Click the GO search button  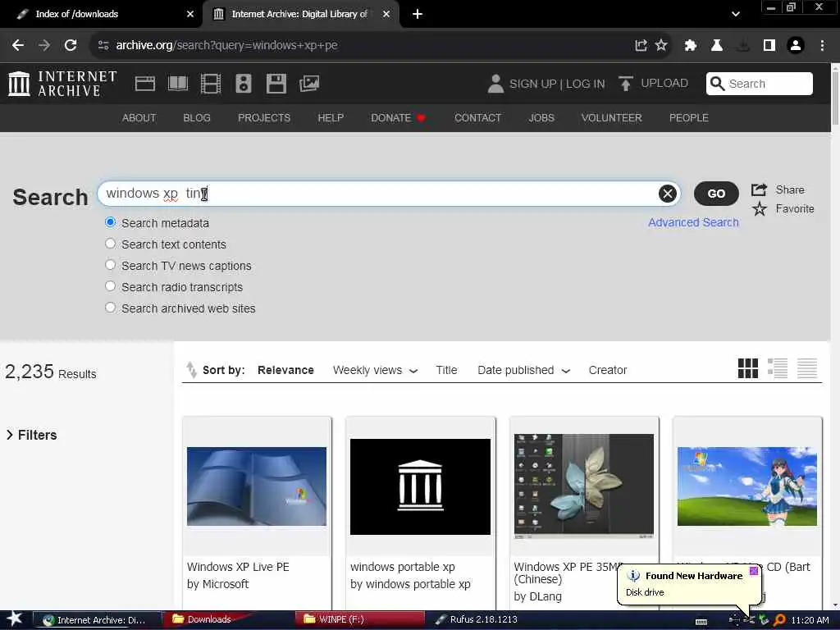[715, 194]
